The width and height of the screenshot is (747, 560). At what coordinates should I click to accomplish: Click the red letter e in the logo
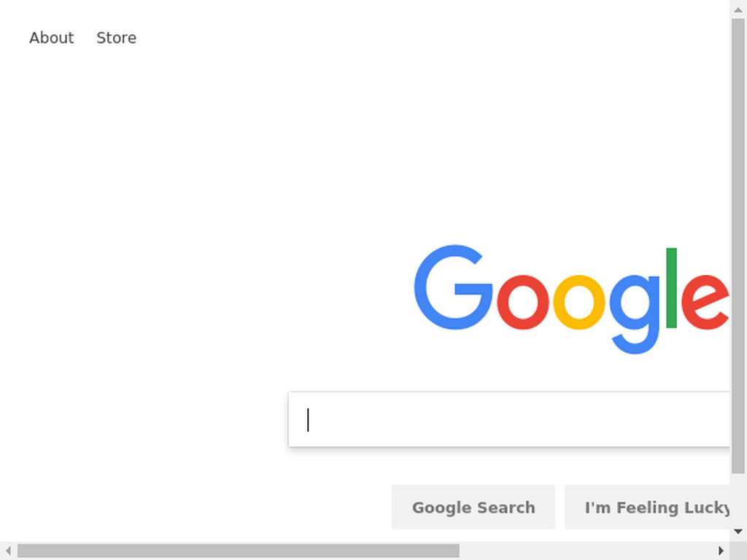point(705,303)
